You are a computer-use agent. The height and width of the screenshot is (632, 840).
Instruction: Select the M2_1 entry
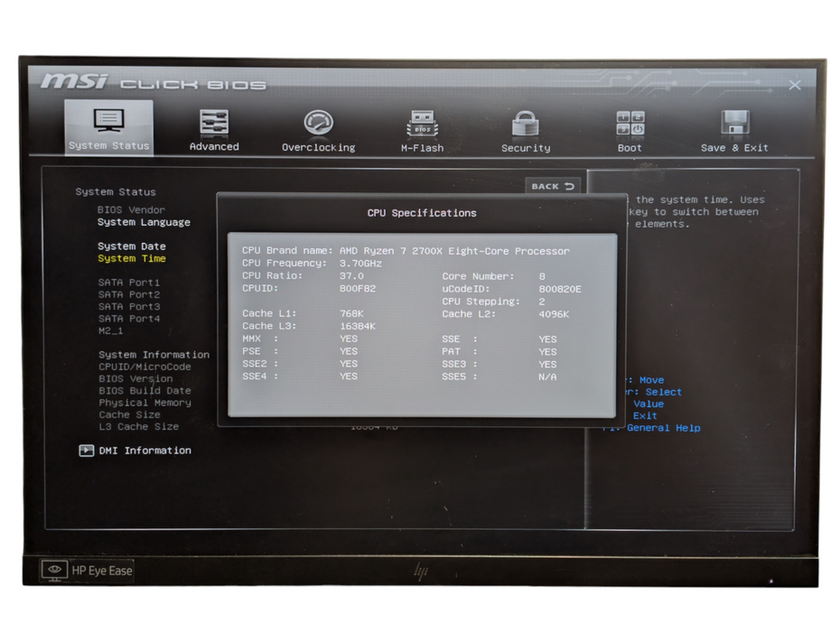pyautogui.click(x=111, y=331)
